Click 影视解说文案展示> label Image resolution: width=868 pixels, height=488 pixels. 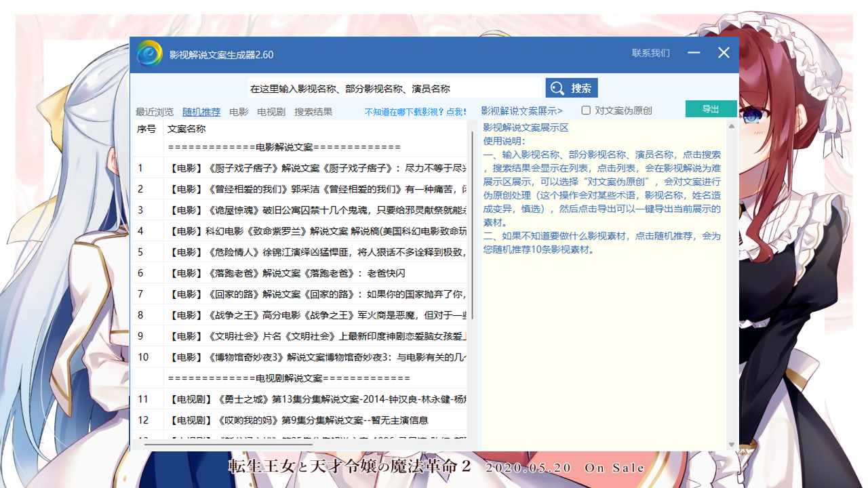click(521, 110)
